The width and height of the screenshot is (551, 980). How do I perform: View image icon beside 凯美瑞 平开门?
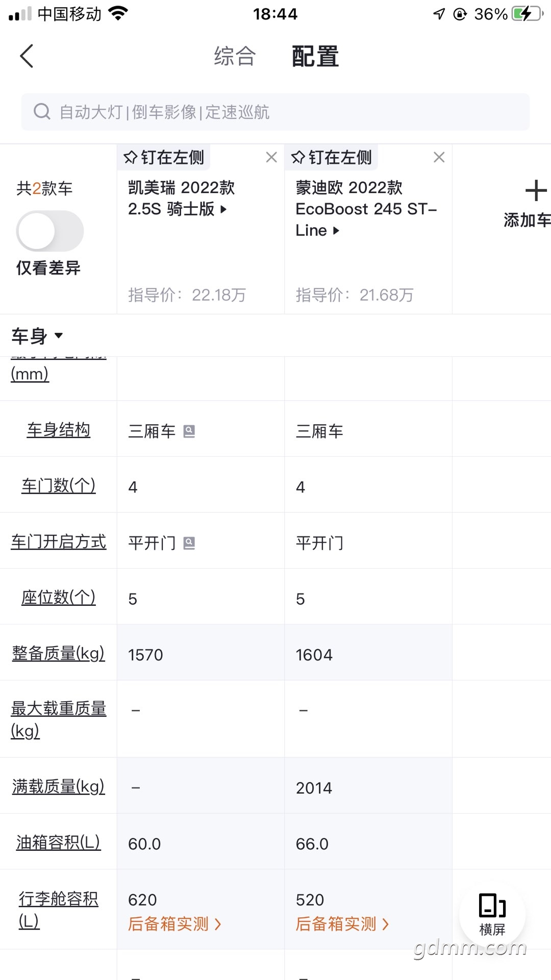pos(189,543)
